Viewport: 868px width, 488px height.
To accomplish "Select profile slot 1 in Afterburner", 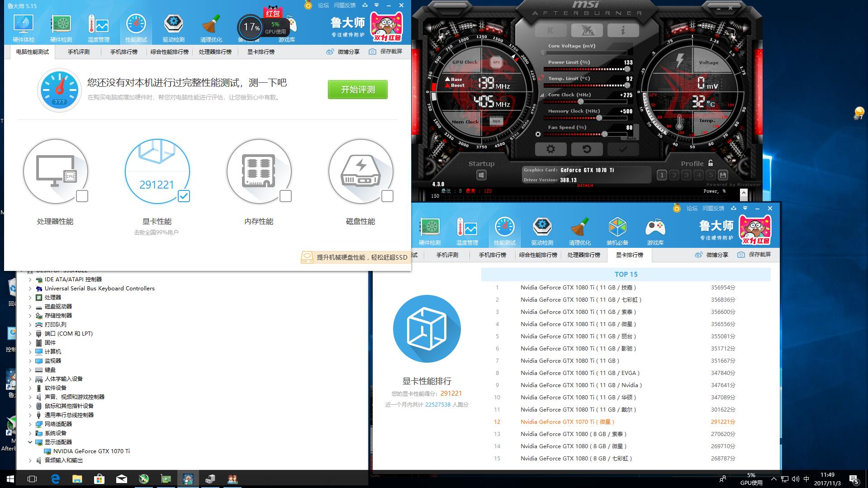I will [662, 175].
